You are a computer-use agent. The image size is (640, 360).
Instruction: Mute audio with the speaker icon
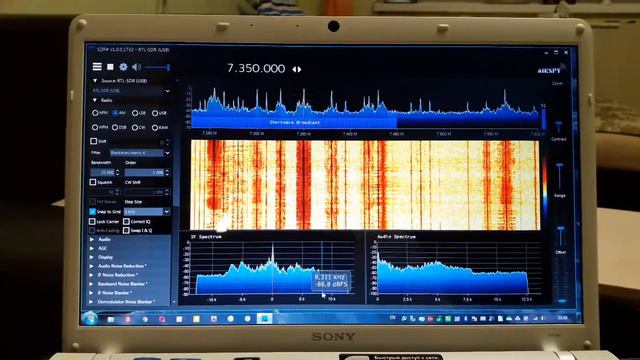tap(136, 67)
